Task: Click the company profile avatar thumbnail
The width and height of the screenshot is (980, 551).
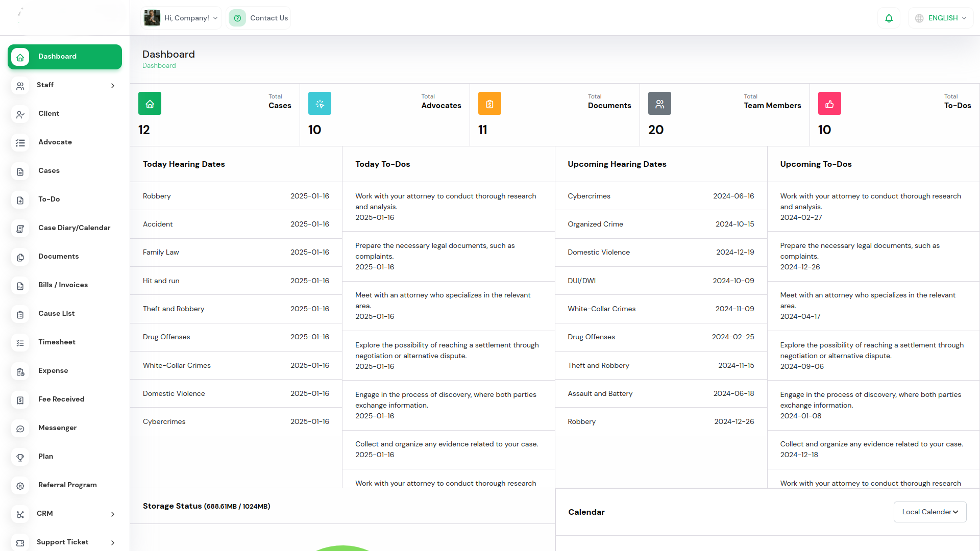Action: [x=152, y=18]
